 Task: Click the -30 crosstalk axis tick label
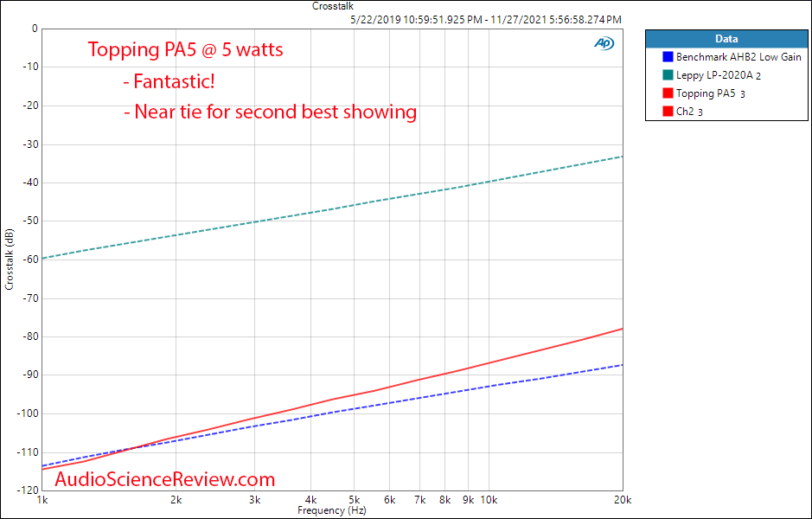(29, 144)
